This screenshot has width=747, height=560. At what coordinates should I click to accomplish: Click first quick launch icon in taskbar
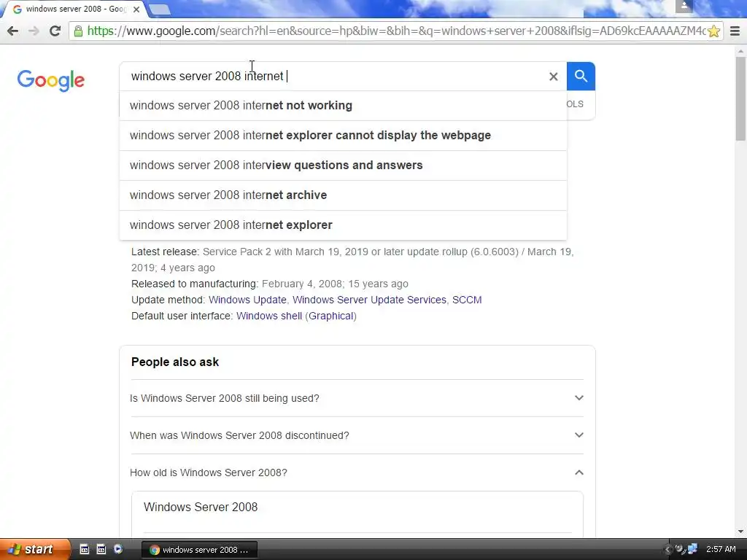(x=85, y=549)
